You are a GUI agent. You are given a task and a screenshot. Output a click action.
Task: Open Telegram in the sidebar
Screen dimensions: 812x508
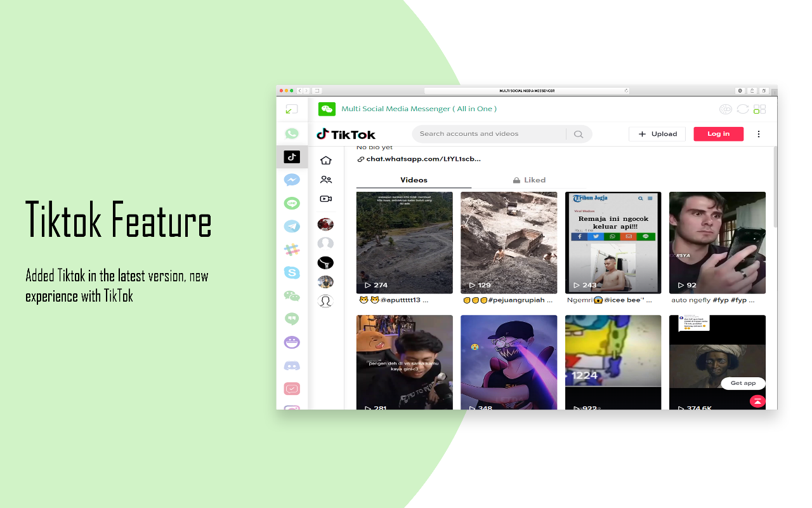tap(292, 226)
